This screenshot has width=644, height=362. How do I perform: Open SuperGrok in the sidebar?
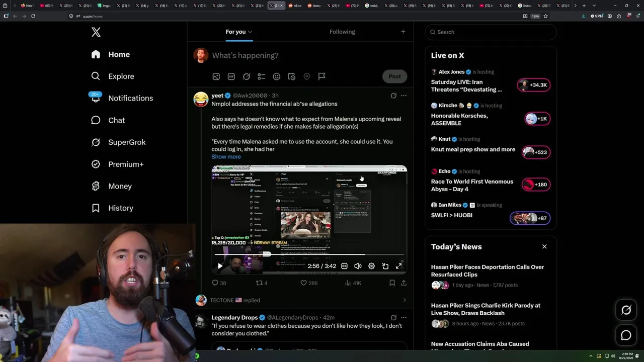tap(118, 142)
